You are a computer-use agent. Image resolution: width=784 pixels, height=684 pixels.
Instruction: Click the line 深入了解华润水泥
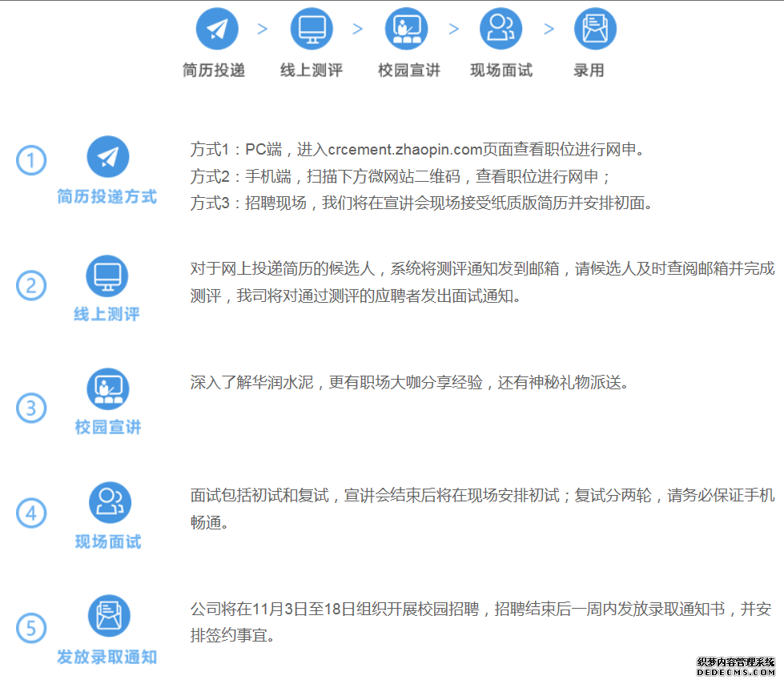pyautogui.click(x=409, y=383)
